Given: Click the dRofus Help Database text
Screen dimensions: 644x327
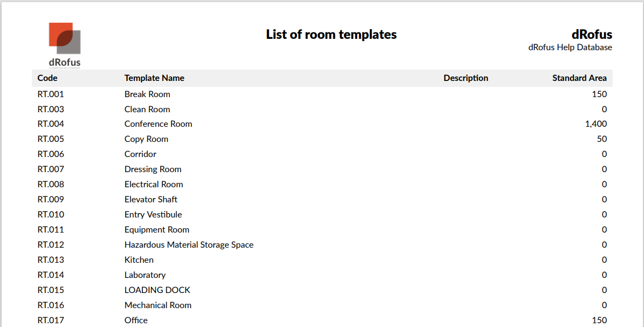Looking at the screenshot, I should pyautogui.click(x=570, y=47).
